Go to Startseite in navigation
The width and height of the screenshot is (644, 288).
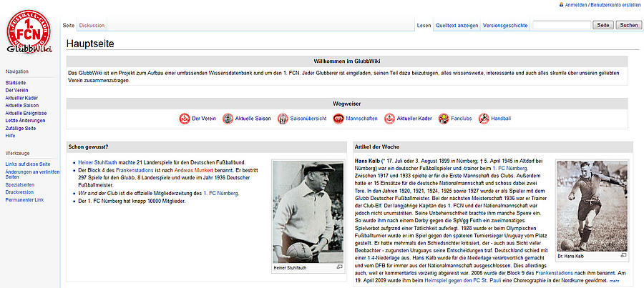point(16,83)
